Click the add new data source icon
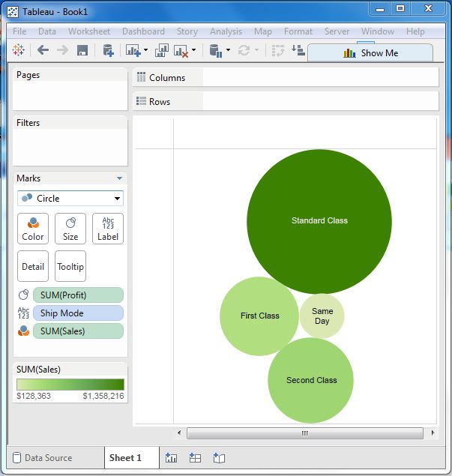 (108, 50)
